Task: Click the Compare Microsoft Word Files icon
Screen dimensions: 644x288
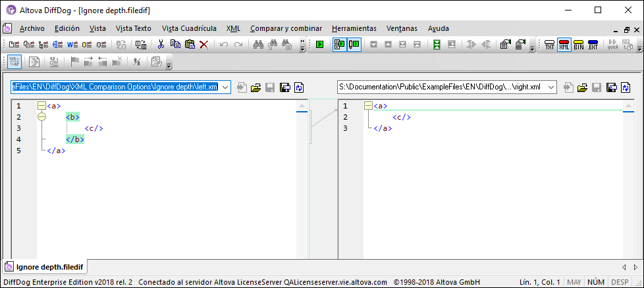Action: coord(72,44)
